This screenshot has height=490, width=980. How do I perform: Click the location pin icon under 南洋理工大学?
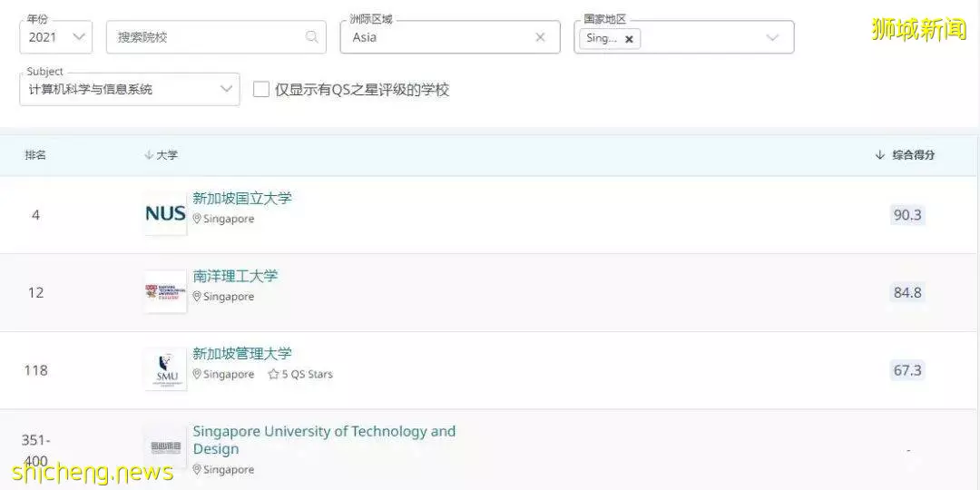coord(197,296)
